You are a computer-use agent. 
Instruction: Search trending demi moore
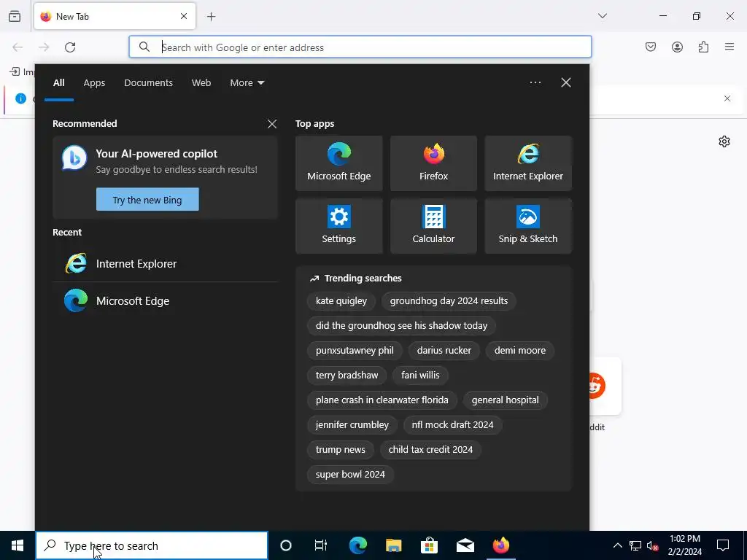519,351
